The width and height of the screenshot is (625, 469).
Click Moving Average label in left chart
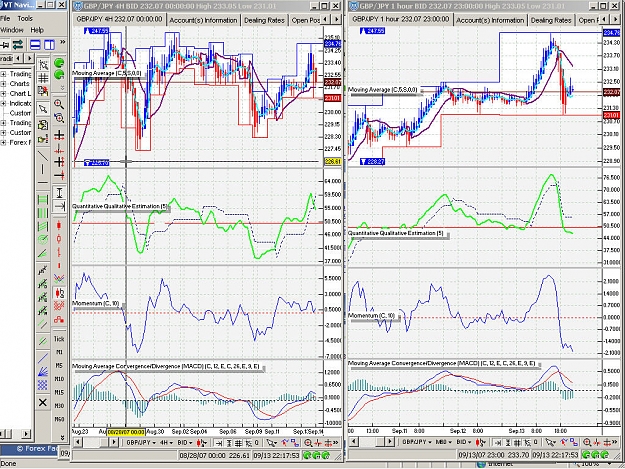click(106, 73)
